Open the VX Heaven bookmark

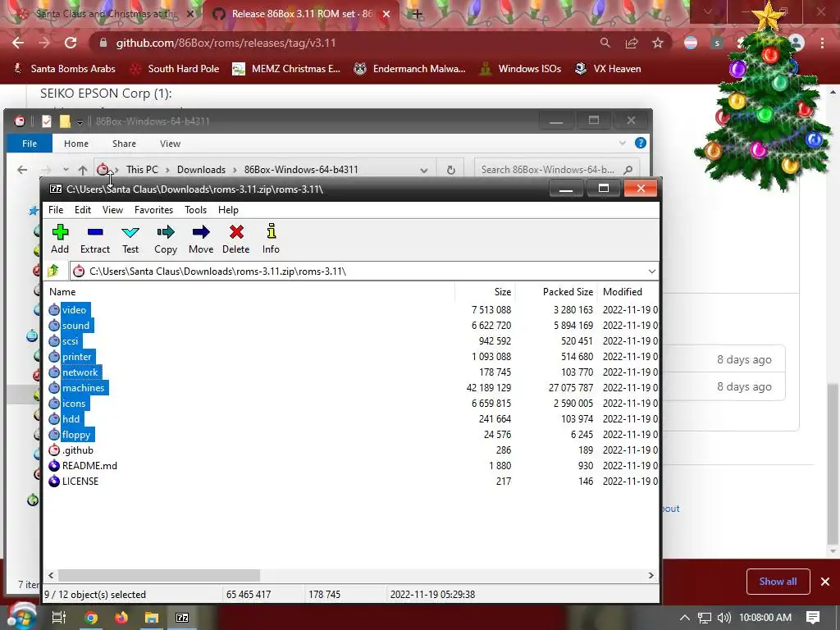pos(608,69)
